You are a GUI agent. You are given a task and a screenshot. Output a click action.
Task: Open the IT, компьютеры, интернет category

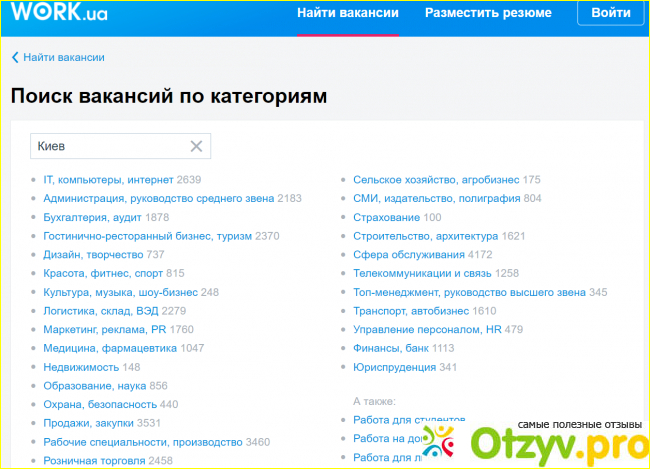[108, 180]
